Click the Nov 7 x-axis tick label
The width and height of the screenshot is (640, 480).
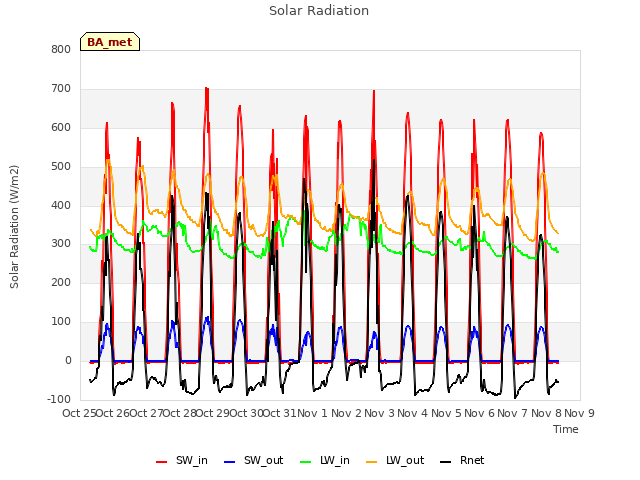coord(513,413)
